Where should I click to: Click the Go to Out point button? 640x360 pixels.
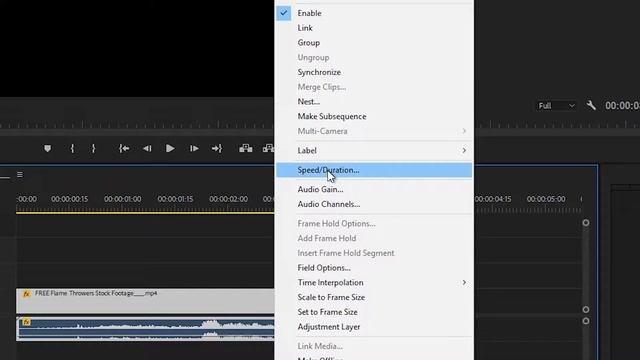(217, 149)
